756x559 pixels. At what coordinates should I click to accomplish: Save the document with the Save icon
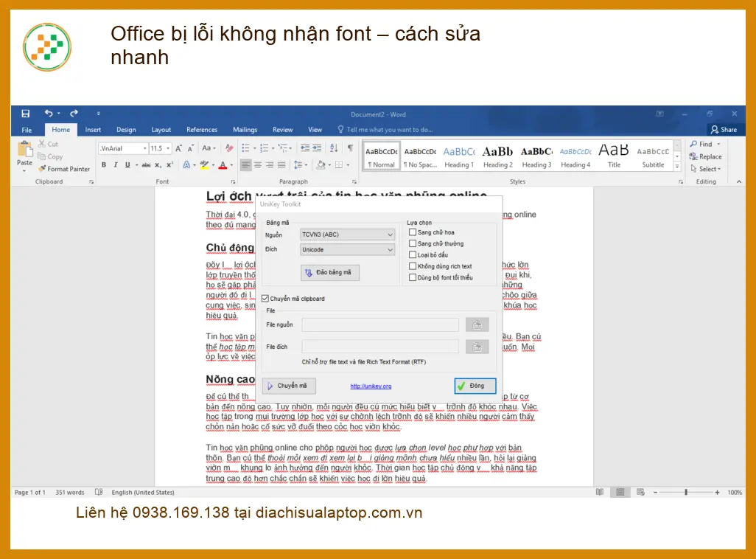(26, 114)
